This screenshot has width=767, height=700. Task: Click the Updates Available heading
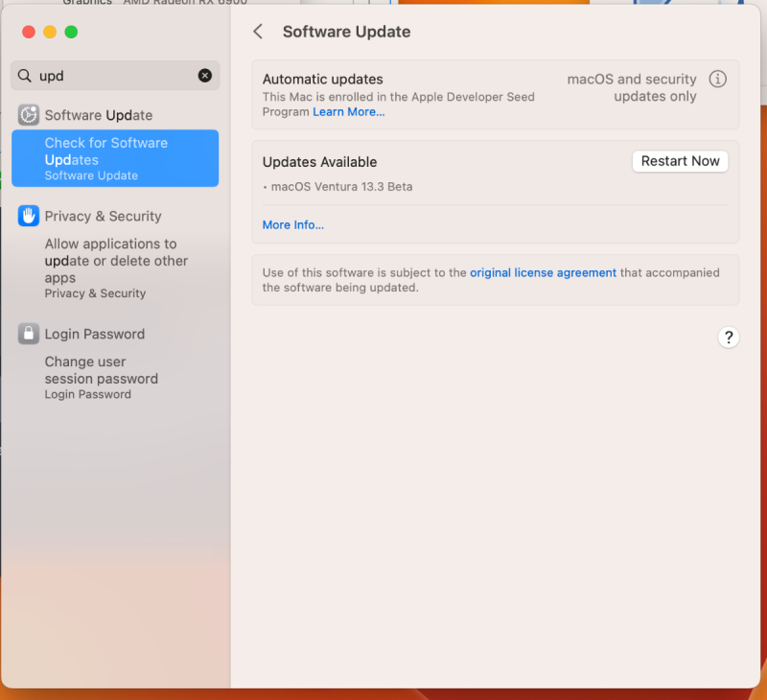319,162
